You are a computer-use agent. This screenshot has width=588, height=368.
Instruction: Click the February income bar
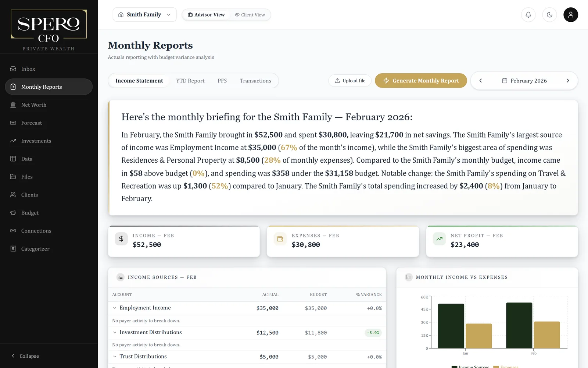[519, 325]
